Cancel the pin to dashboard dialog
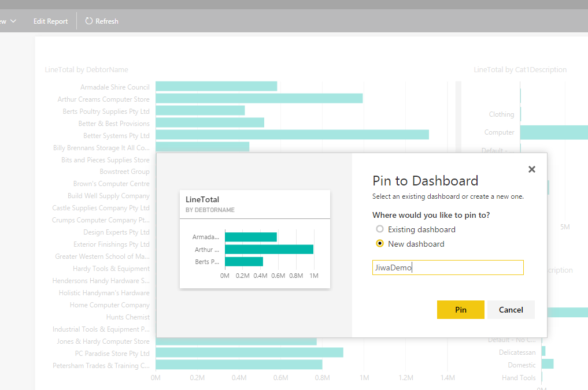Viewport: 588px width, 390px height. click(x=511, y=310)
